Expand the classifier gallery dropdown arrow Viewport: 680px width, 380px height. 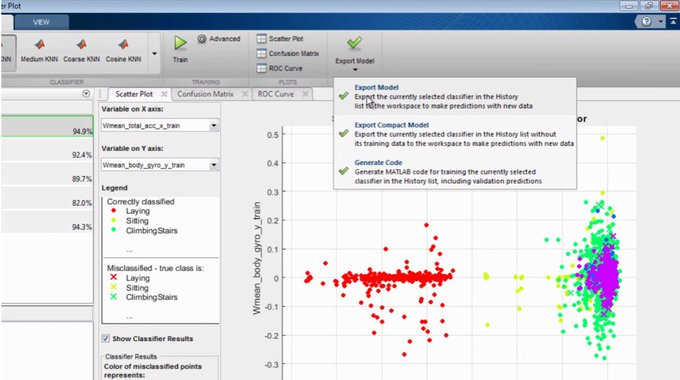[154, 54]
